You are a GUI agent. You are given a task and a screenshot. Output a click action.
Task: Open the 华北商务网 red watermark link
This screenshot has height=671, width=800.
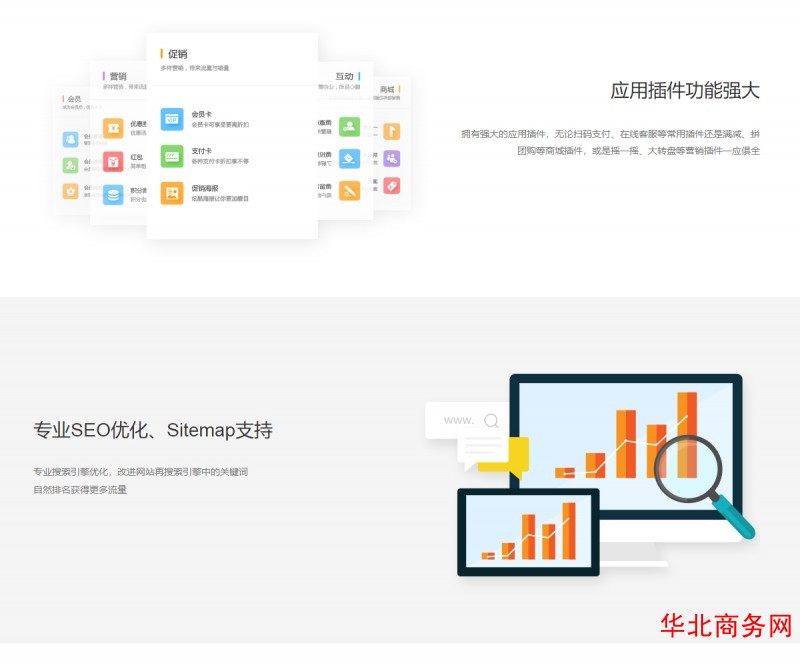[726, 626]
